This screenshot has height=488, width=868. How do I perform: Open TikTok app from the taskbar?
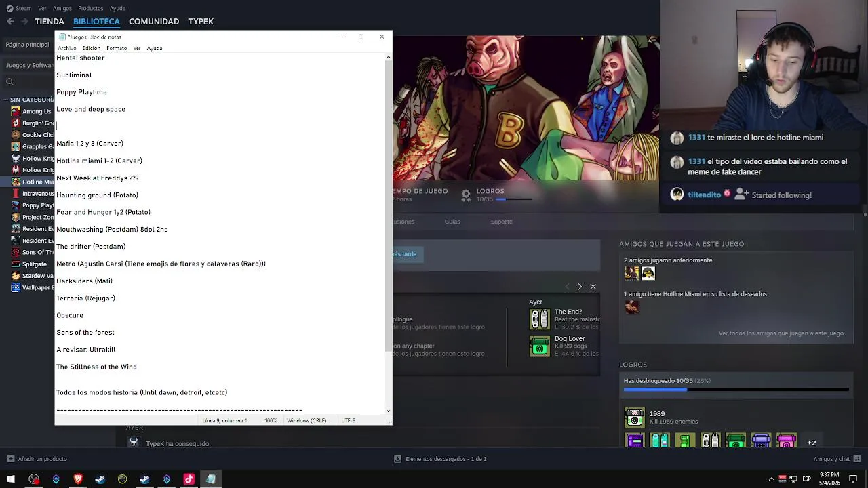coord(189,479)
